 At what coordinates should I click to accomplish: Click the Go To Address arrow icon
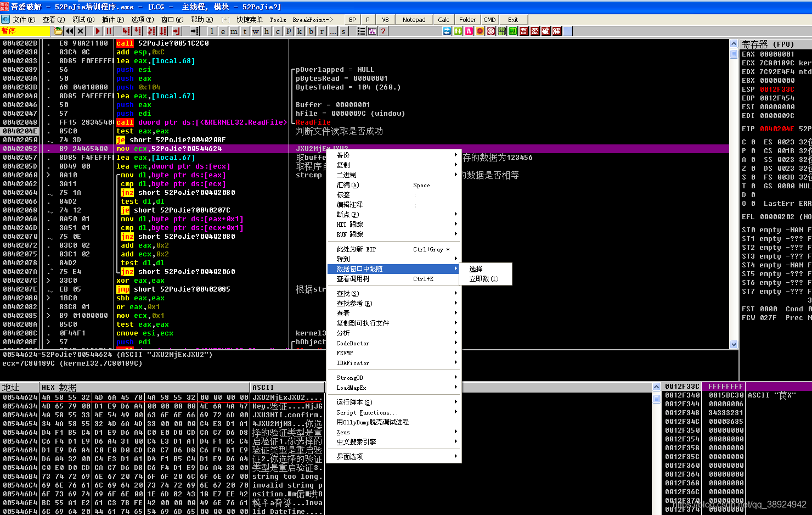(195, 31)
